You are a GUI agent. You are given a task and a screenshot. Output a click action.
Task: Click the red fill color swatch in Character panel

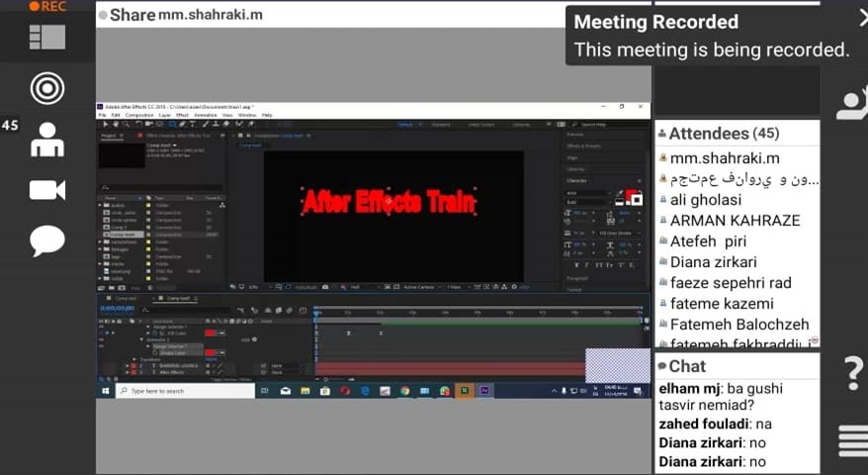(x=630, y=194)
